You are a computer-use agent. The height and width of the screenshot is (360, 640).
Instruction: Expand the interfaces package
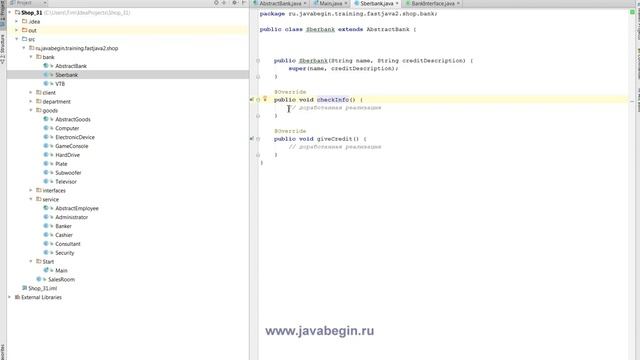[x=31, y=191]
